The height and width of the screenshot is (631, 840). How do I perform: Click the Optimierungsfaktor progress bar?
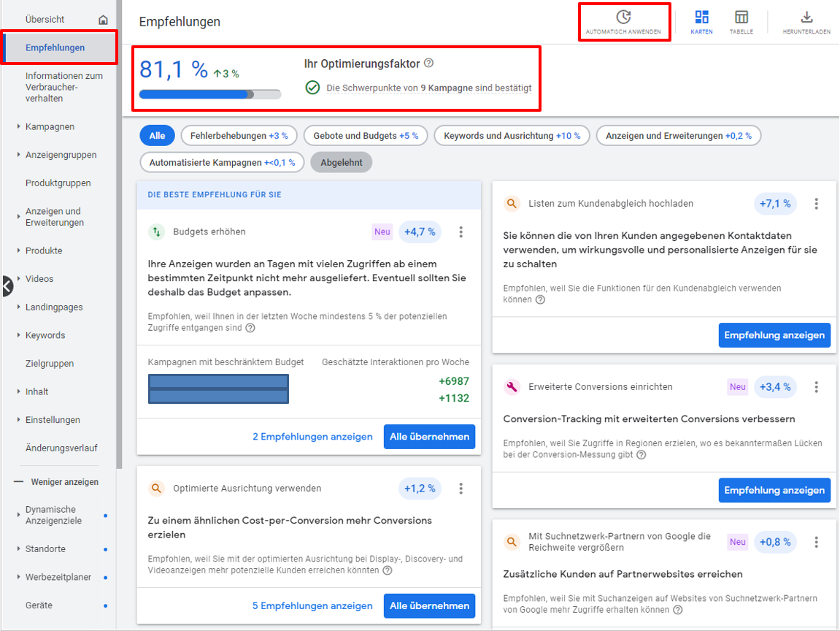point(212,93)
